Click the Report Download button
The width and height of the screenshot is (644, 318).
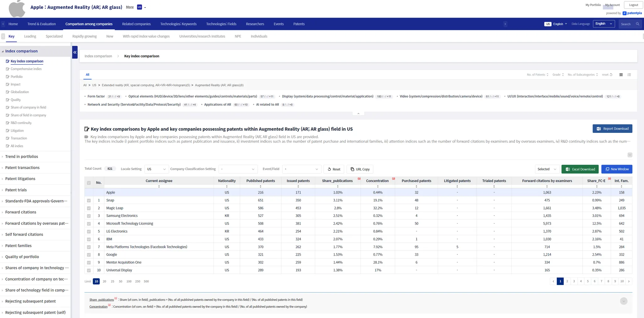pos(612,128)
